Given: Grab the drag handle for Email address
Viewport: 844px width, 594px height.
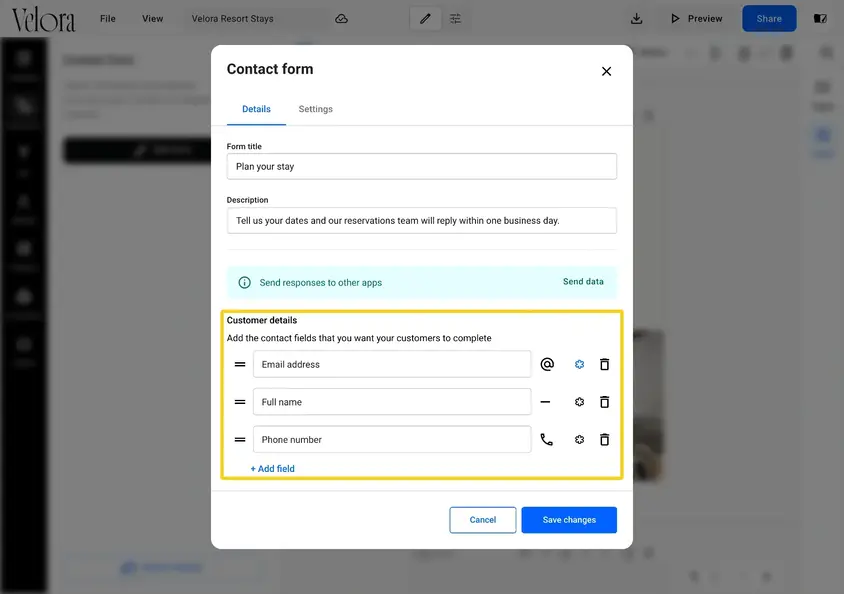Looking at the screenshot, I should click(240, 364).
